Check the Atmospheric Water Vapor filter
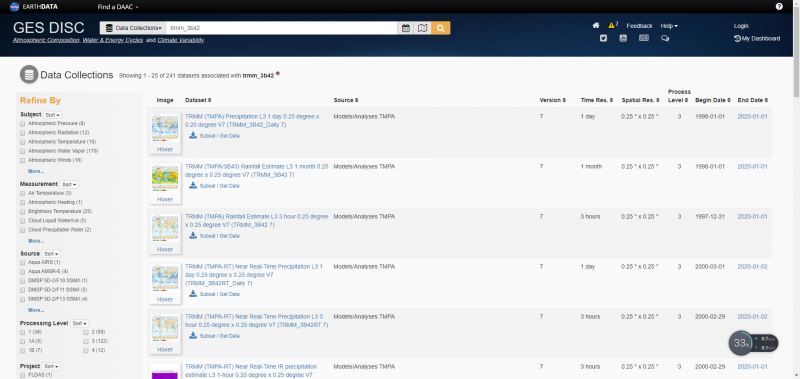The width and height of the screenshot is (800, 379). point(22,151)
